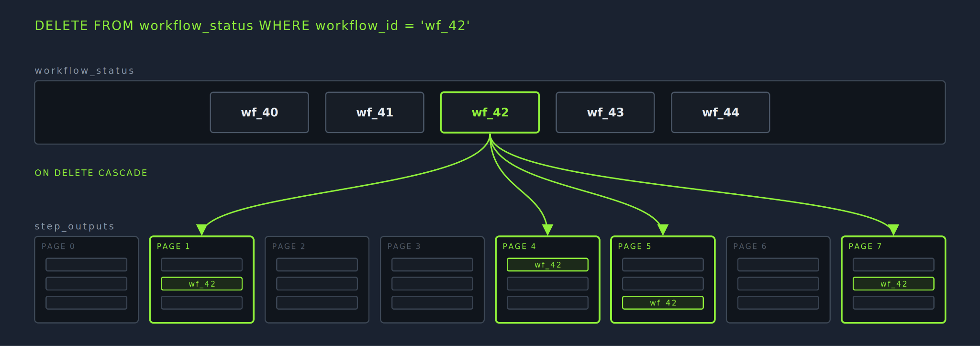
Task: Select the wf_42 row in PAGE 5
Action: (x=663, y=303)
